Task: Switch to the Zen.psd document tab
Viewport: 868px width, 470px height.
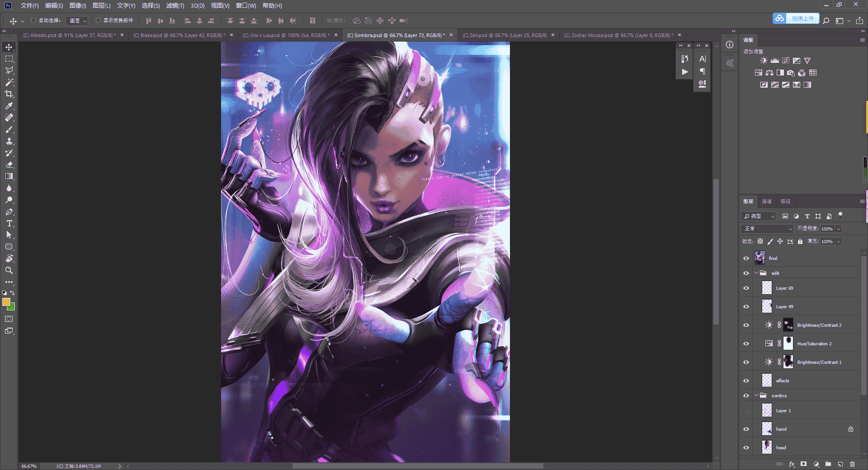Action: point(505,35)
